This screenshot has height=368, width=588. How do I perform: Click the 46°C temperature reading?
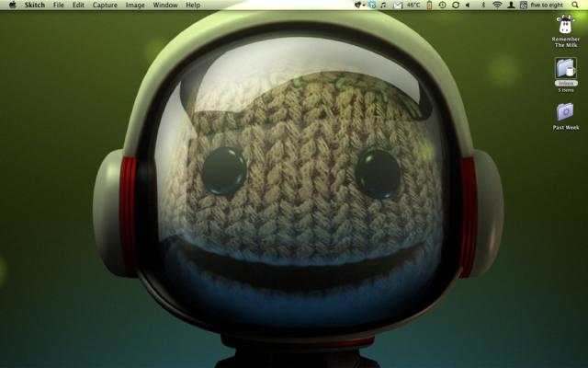point(413,5)
